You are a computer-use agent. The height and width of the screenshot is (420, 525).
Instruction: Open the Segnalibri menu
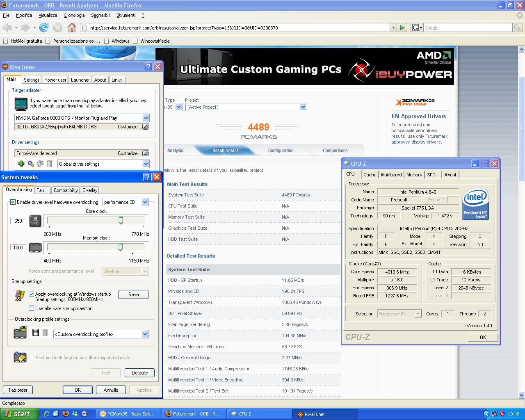100,15
